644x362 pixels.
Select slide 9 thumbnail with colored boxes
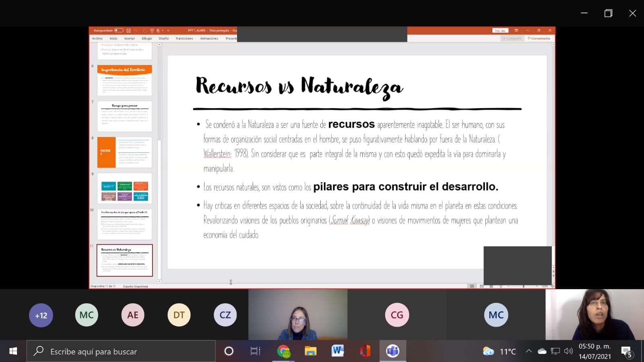tap(125, 188)
